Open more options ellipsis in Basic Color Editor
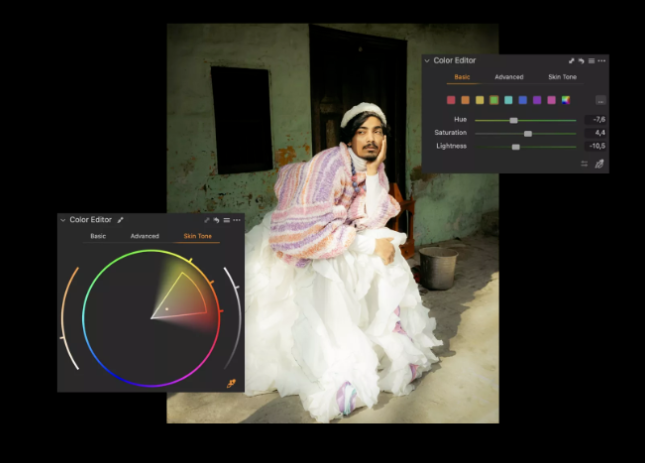This screenshot has height=463, width=645. (601, 61)
